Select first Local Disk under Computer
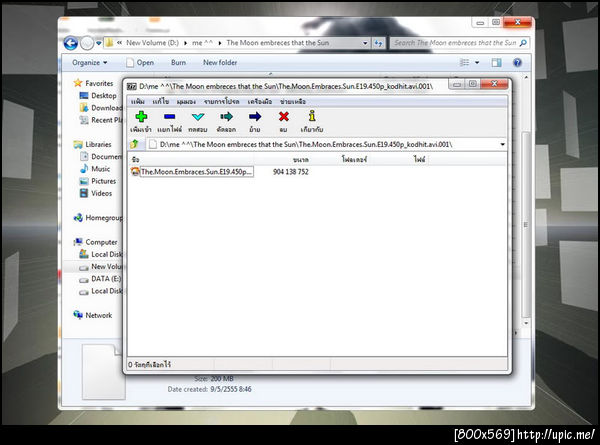 click(x=101, y=254)
